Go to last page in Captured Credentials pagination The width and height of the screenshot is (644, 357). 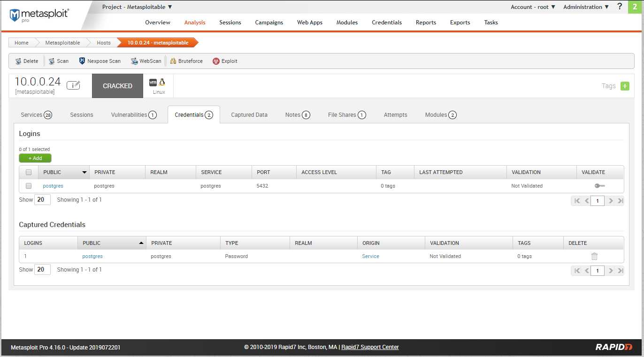(x=620, y=271)
